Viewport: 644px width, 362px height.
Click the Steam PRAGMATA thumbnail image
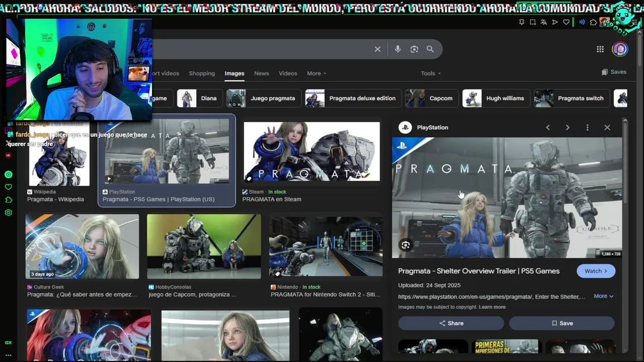pyautogui.click(x=312, y=151)
